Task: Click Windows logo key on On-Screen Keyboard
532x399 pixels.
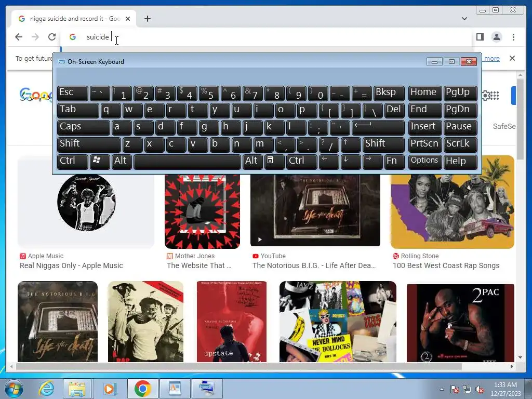Action: pyautogui.click(x=100, y=162)
